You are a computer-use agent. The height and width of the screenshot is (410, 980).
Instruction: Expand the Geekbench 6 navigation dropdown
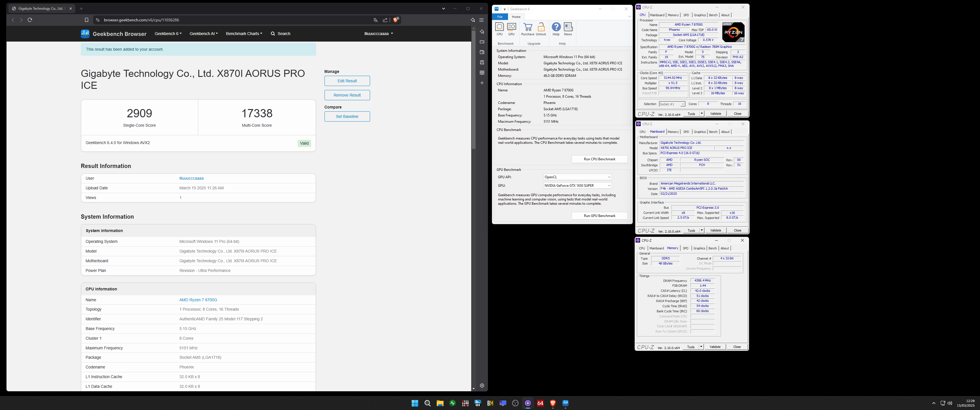click(168, 34)
